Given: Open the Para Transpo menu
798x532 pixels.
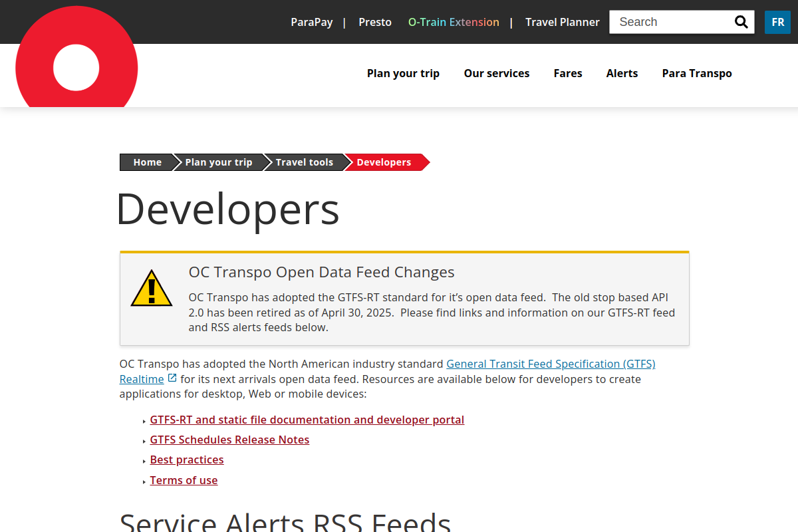Looking at the screenshot, I should (x=697, y=73).
